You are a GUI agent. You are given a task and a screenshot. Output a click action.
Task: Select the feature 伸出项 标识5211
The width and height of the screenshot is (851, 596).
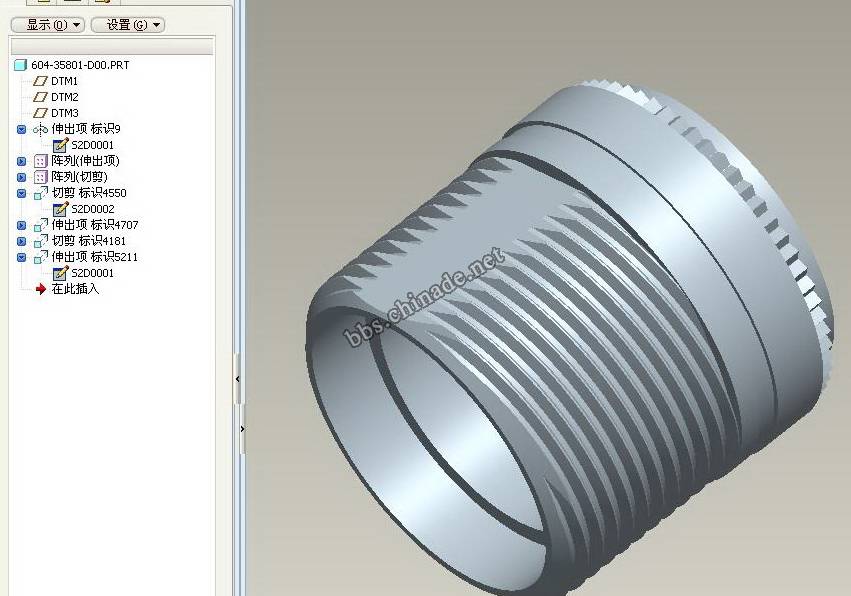point(94,257)
